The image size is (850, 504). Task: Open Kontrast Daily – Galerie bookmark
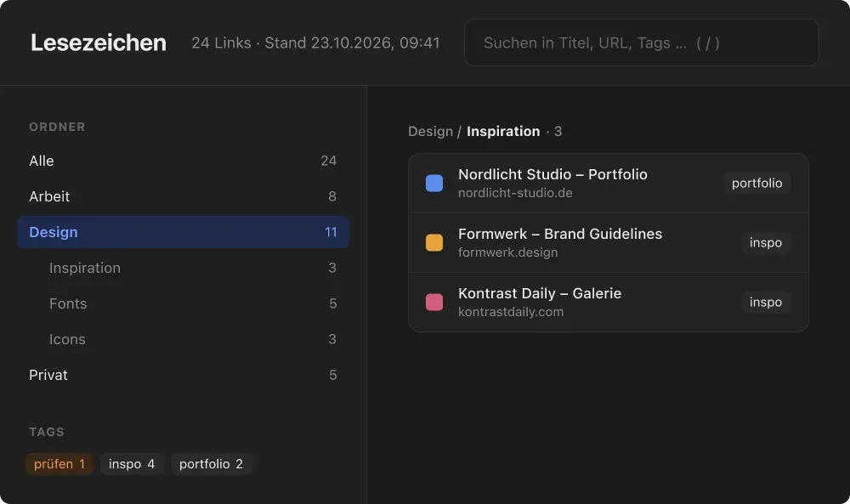pyautogui.click(x=609, y=303)
